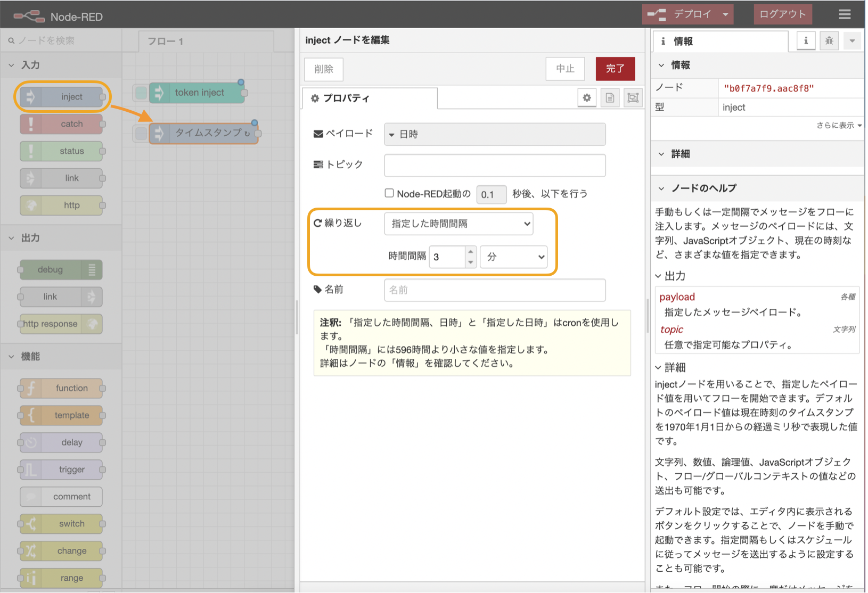
Task: Select the タイムスタンプ node on canvas
Action: (x=203, y=133)
